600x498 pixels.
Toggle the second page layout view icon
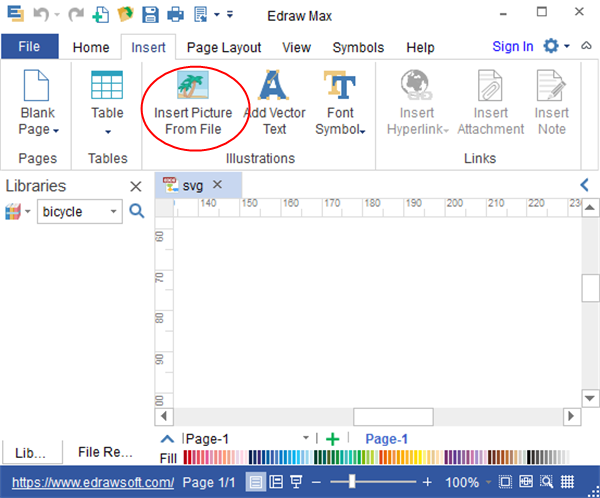click(276, 482)
